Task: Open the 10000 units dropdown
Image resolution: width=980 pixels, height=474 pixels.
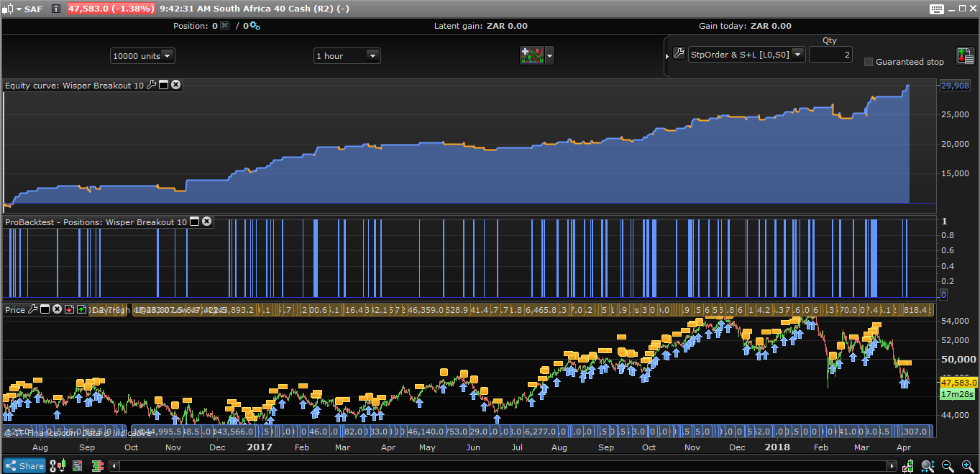Action: pyautogui.click(x=142, y=56)
